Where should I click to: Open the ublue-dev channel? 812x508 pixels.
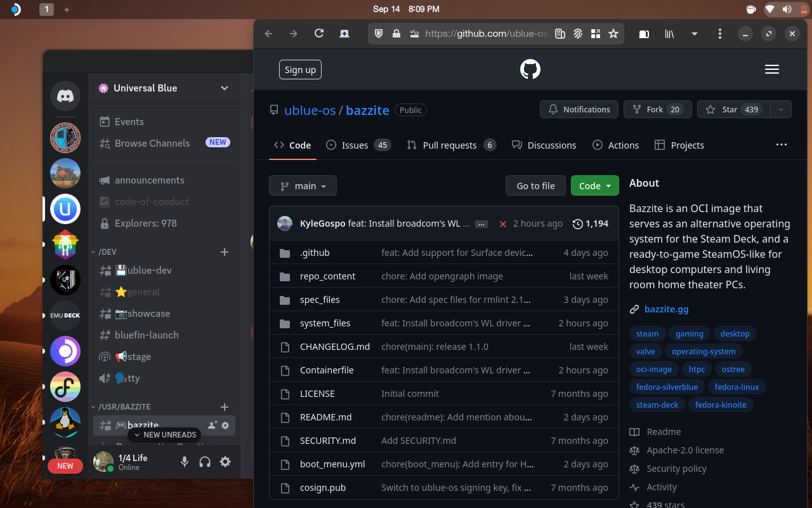click(x=164, y=271)
